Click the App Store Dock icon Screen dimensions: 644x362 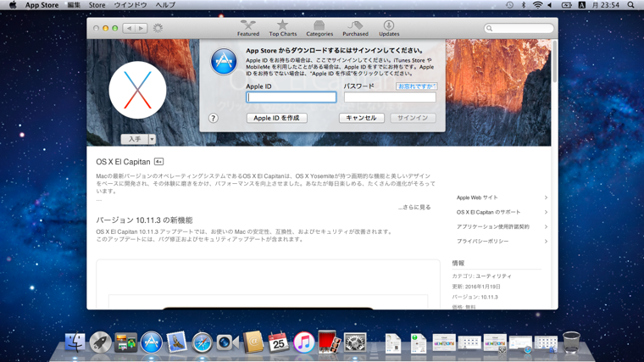pyautogui.click(x=151, y=343)
